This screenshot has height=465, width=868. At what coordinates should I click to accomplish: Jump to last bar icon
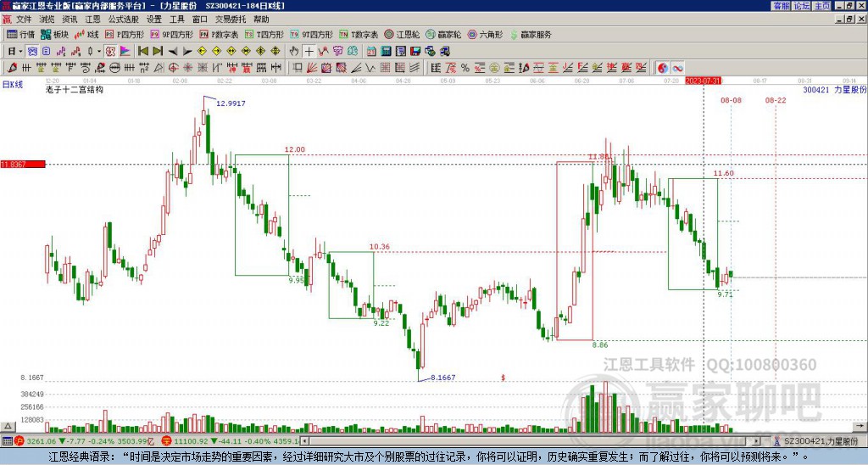pos(158,52)
